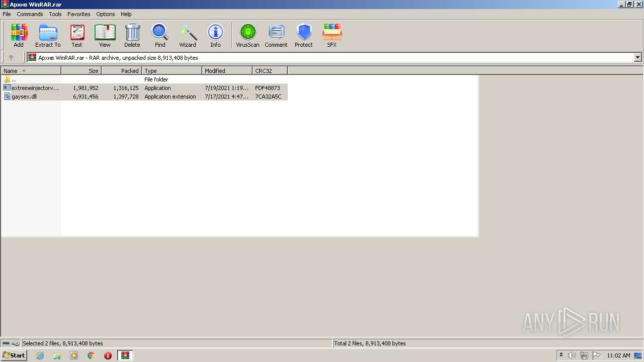Viewport: 644px width, 362px height.
Task: Open the archive Comment tool
Action: click(x=276, y=33)
